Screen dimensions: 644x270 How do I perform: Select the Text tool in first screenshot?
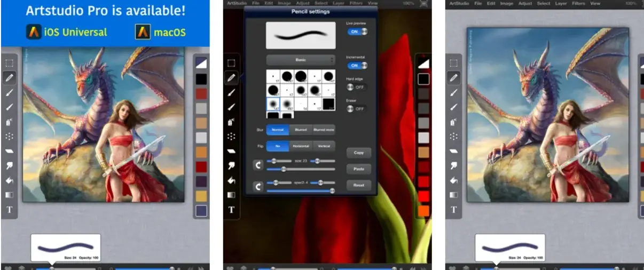point(10,210)
